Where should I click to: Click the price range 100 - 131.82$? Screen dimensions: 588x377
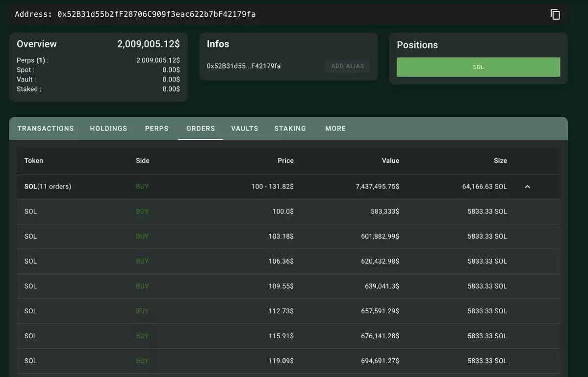coord(273,187)
